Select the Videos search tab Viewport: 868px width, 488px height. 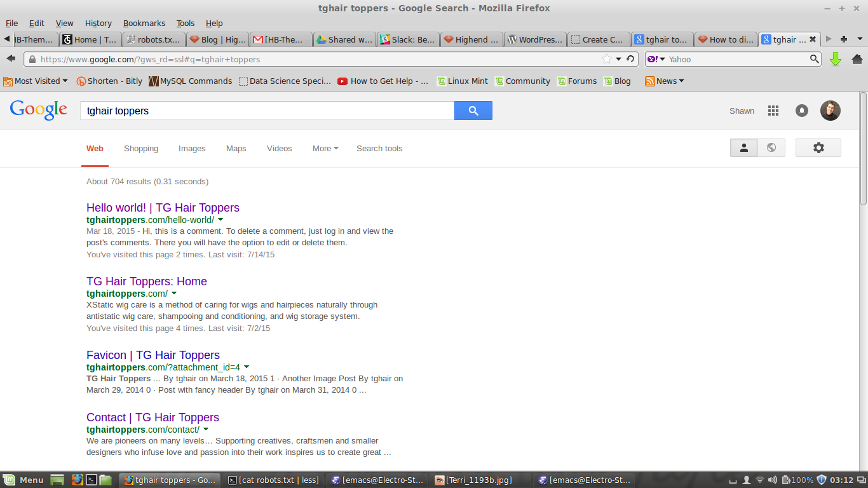[280, 148]
